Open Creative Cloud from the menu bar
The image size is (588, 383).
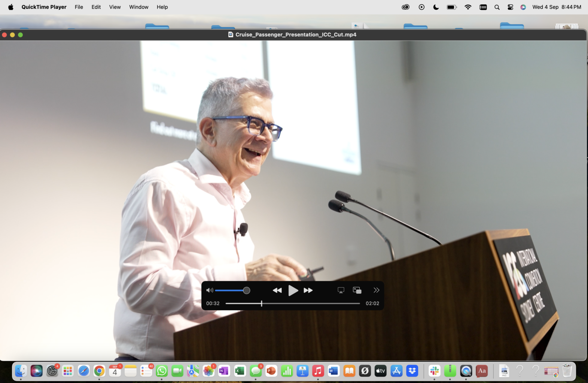406,7
